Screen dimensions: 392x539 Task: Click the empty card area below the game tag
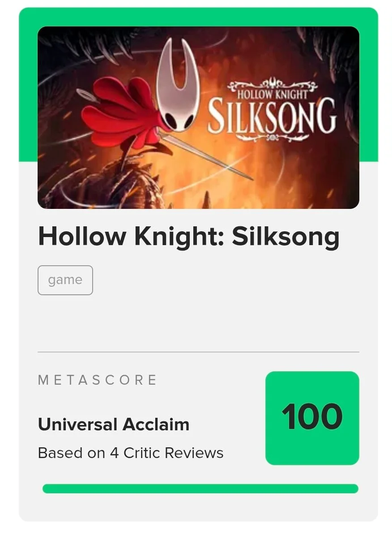198,322
